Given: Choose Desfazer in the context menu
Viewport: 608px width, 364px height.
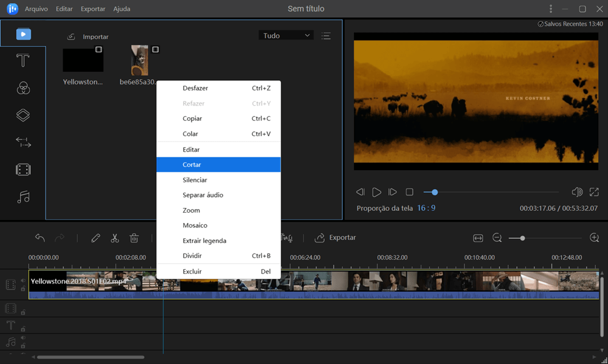Looking at the screenshot, I should click(x=218, y=88).
